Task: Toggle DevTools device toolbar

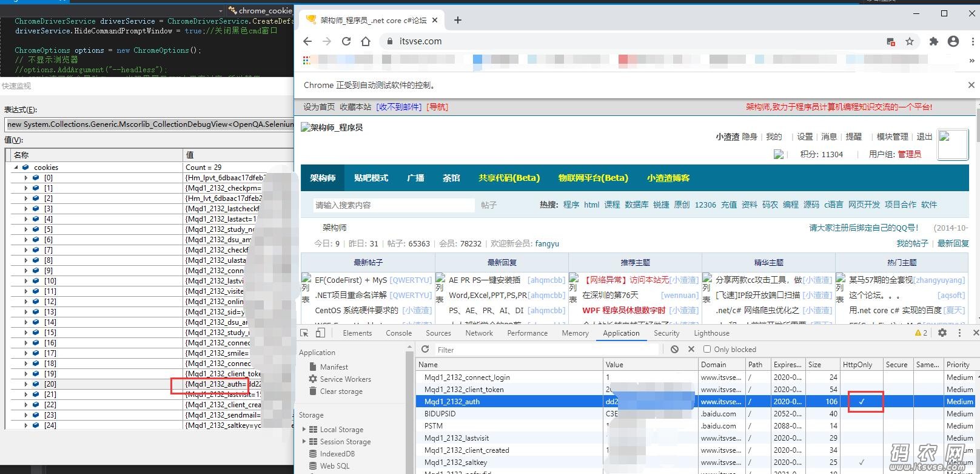Action: (320, 333)
